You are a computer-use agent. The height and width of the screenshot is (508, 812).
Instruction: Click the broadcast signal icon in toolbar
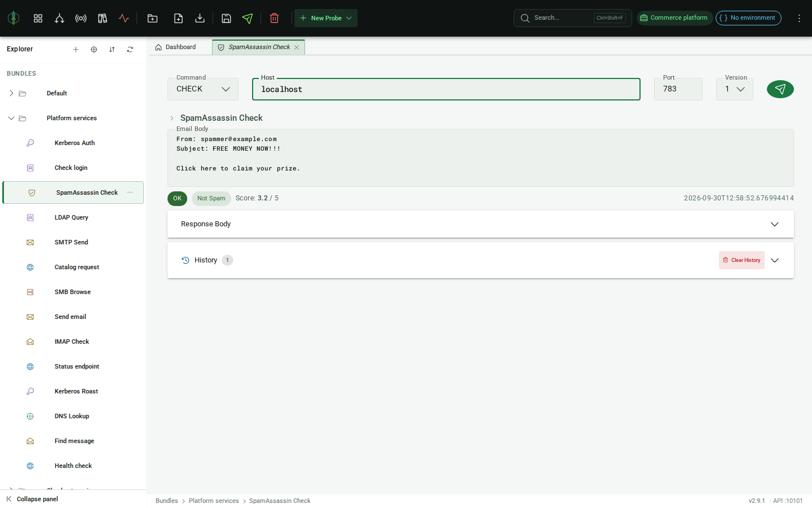pyautogui.click(x=81, y=18)
